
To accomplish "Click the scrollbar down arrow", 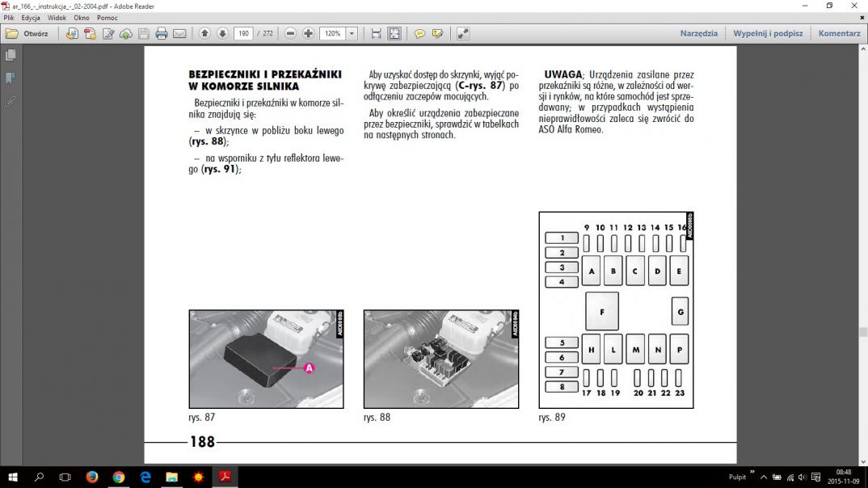I will click(863, 461).
